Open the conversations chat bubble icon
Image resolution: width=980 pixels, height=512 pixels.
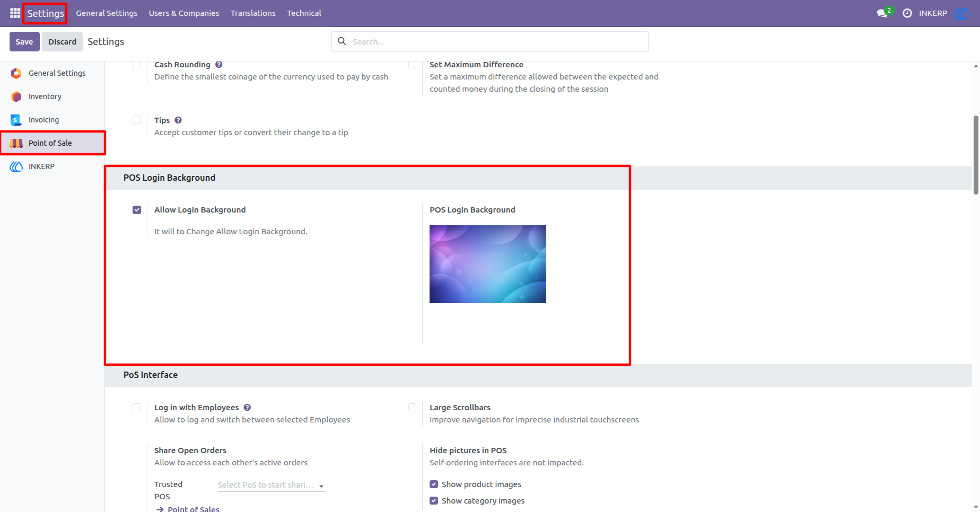click(882, 13)
